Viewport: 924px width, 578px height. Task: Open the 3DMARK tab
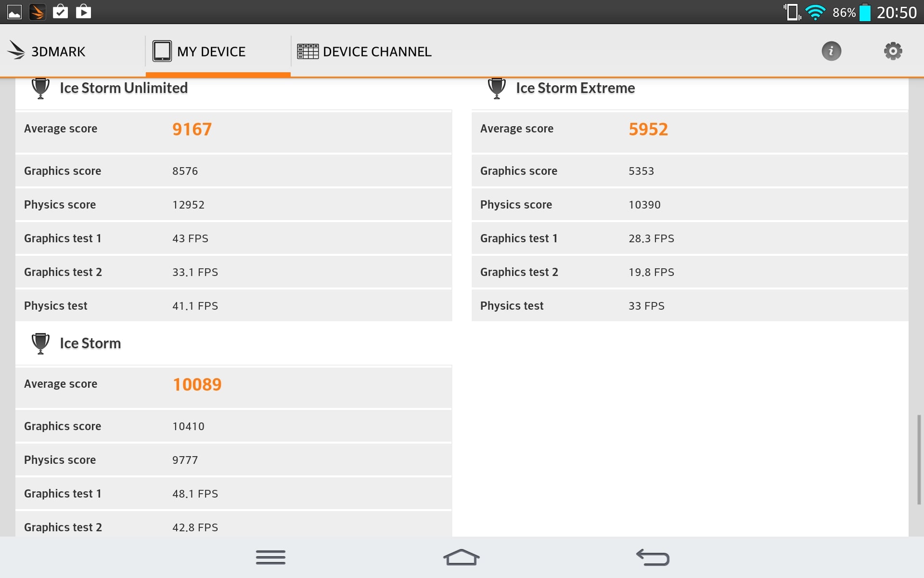(72, 51)
